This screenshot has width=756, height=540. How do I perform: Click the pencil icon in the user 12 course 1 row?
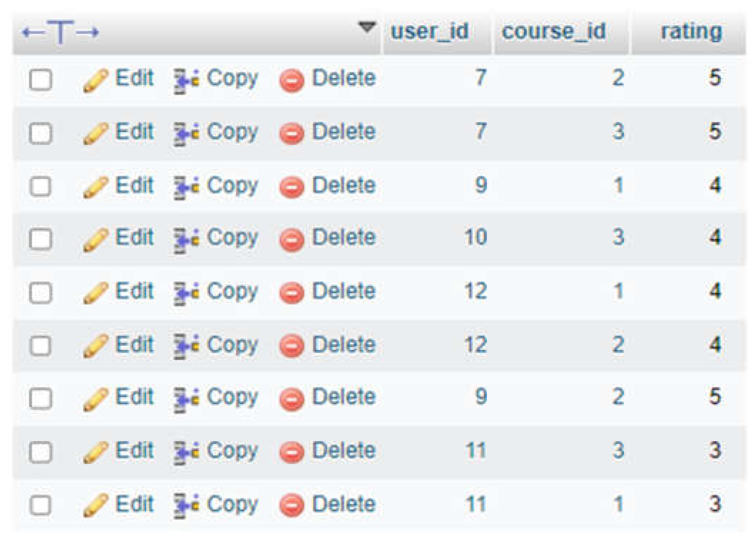click(95, 293)
